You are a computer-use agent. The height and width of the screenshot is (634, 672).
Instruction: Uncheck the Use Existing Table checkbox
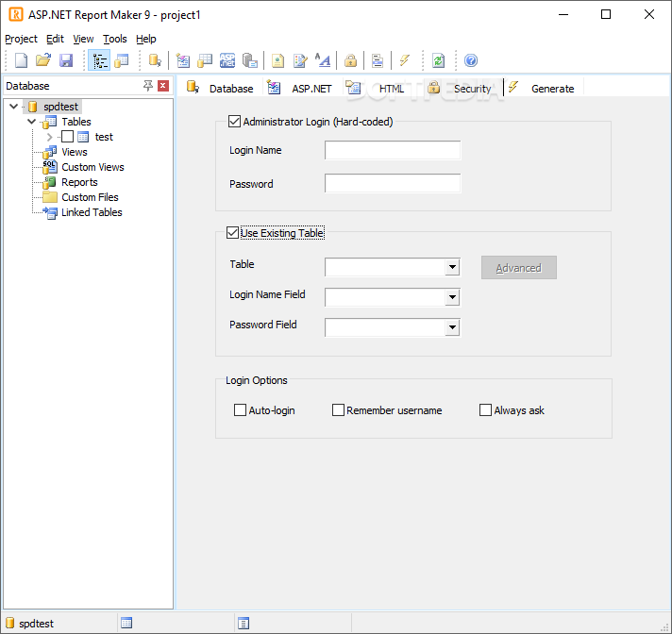click(x=233, y=233)
